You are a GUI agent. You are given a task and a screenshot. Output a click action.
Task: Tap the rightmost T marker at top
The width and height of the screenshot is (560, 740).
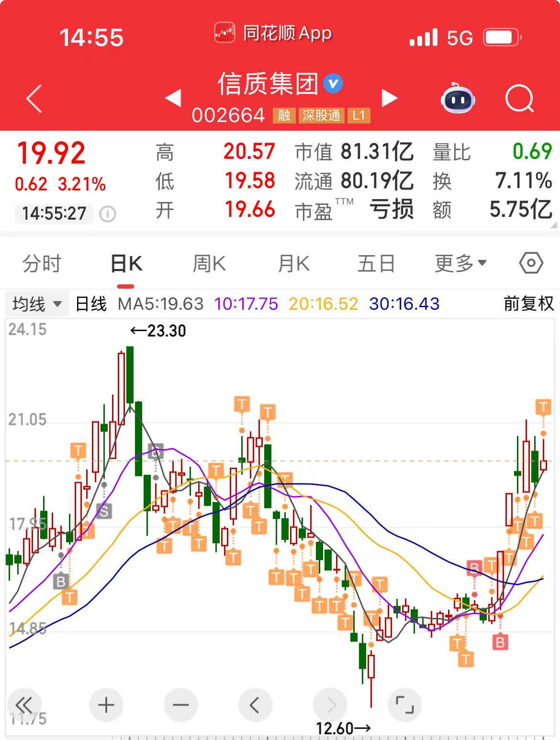coord(543,407)
